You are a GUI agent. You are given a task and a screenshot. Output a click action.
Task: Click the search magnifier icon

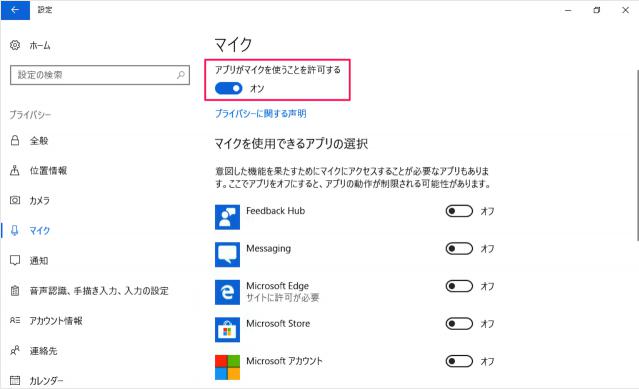click(181, 75)
